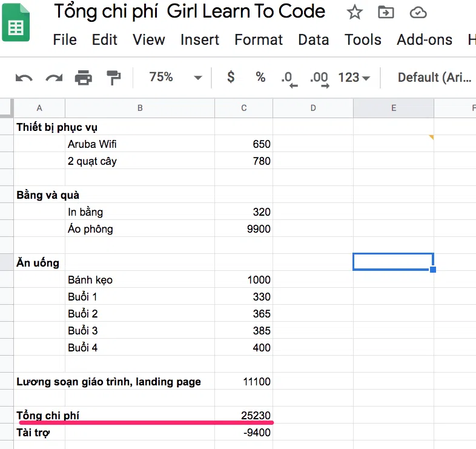
Task: Select column E header
Action: (394, 108)
